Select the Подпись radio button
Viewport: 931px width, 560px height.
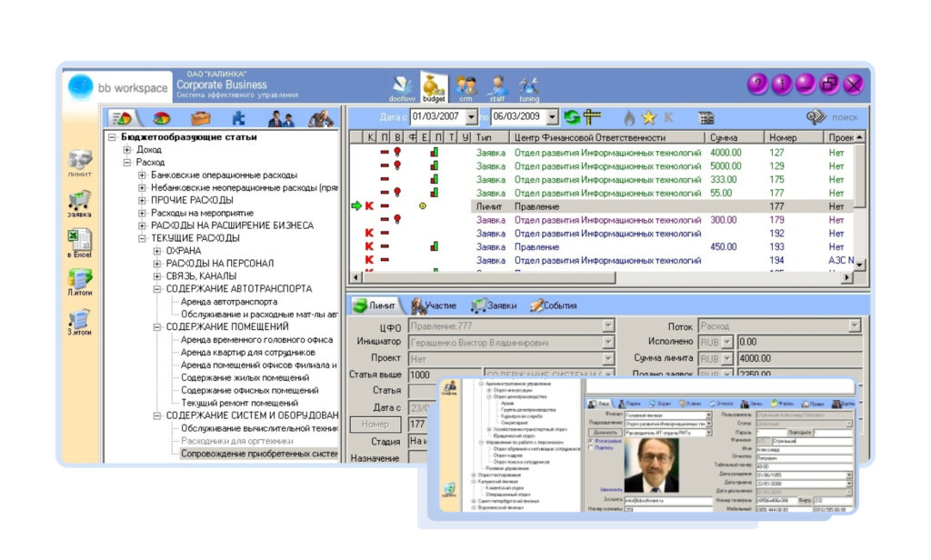(590, 449)
